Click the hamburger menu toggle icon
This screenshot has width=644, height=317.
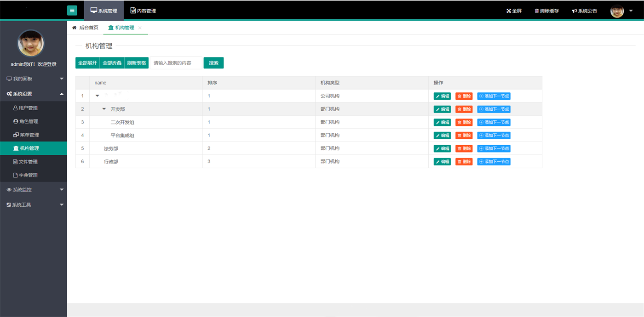click(x=72, y=11)
